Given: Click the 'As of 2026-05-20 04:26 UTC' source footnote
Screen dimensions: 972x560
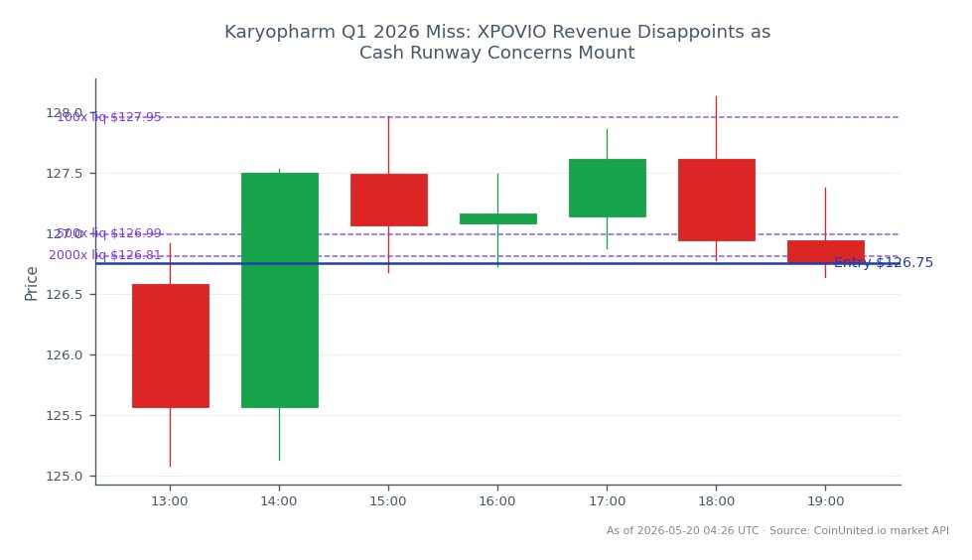Looking at the screenshot, I should click(777, 531).
